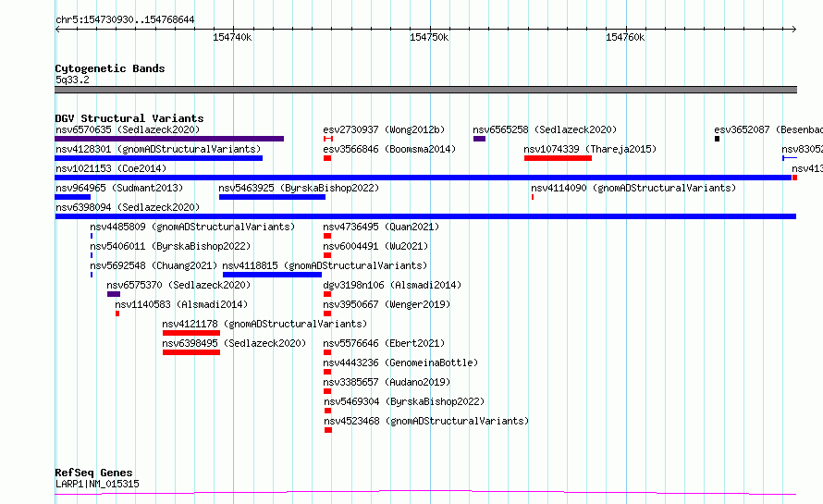Open nsv1074339 (Thareja2015) label
This screenshot has width=823, height=504.
click(590, 149)
